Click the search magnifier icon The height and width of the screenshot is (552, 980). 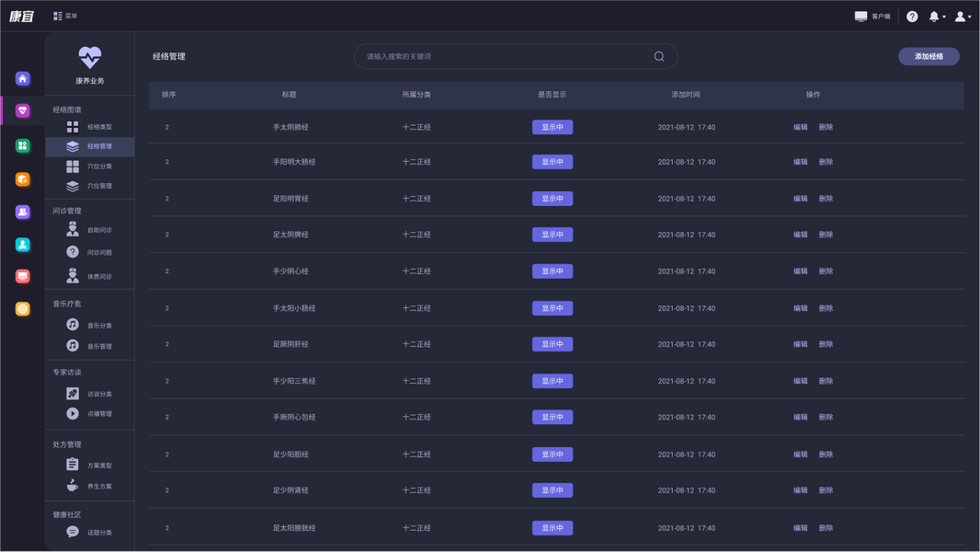point(659,57)
